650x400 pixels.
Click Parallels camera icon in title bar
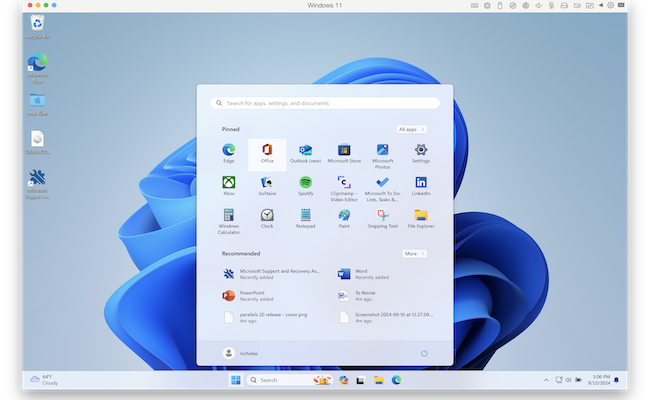577,5
